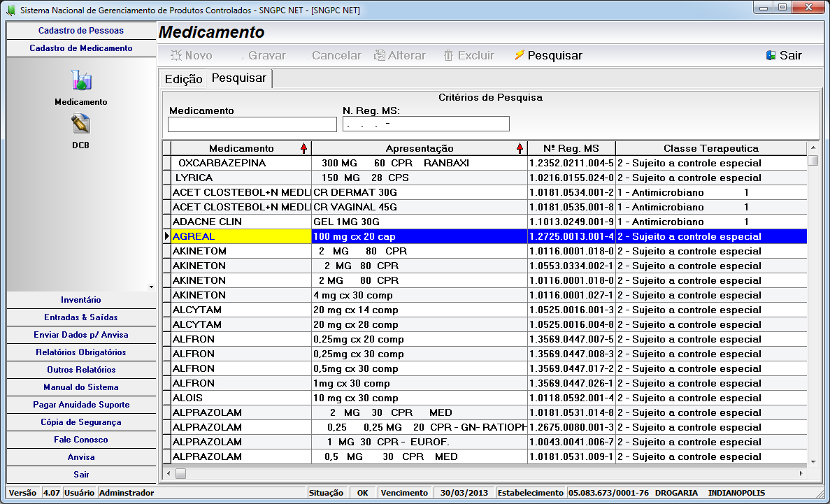Click registration number 1.2675.0080.001-3
This screenshot has height=504, width=830.
click(x=572, y=427)
